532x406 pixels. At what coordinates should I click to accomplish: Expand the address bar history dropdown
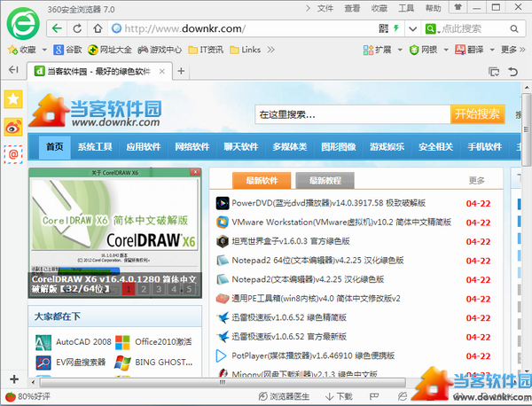tap(412, 29)
